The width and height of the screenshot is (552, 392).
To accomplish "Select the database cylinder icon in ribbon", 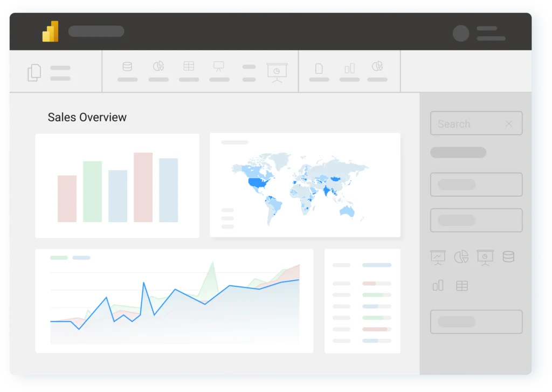I will coord(127,66).
